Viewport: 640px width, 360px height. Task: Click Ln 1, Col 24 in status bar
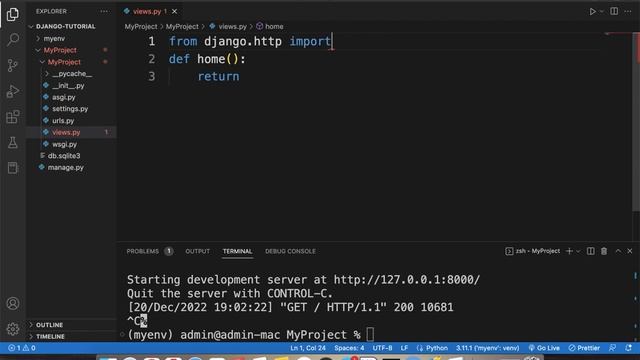coord(308,348)
